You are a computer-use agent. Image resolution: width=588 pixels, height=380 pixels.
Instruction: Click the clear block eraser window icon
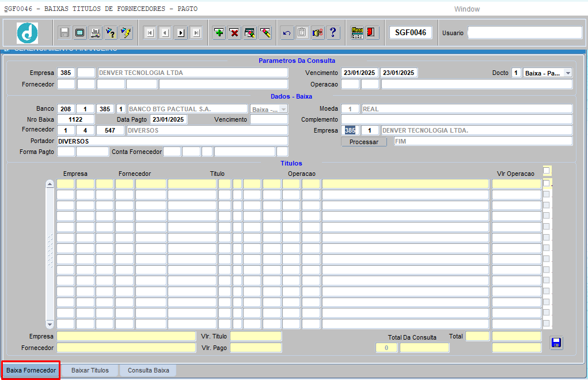250,33
